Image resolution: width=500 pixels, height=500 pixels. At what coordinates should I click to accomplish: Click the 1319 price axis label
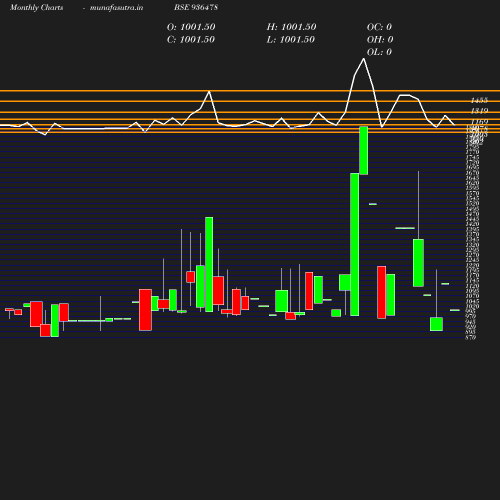pyautogui.click(x=479, y=111)
